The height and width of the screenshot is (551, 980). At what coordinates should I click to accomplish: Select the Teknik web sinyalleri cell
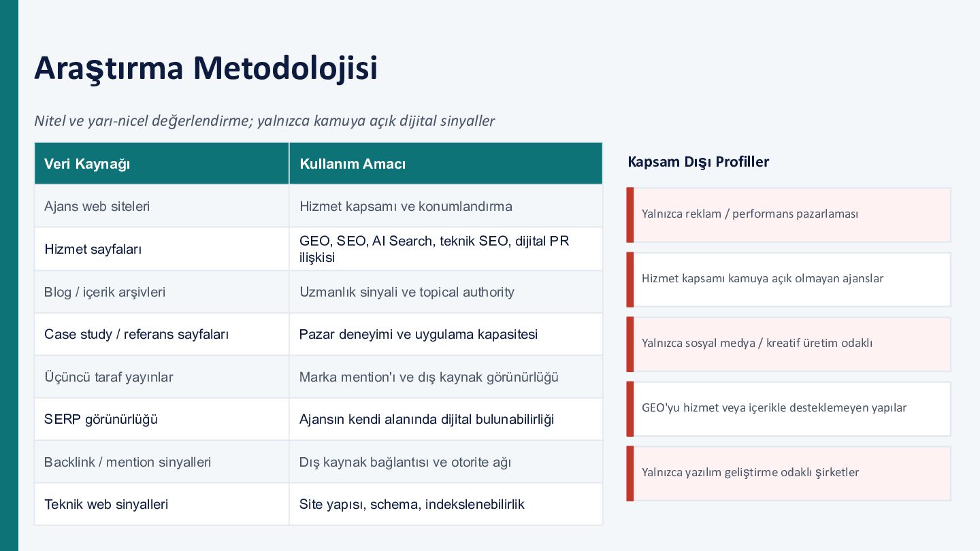coord(162,504)
